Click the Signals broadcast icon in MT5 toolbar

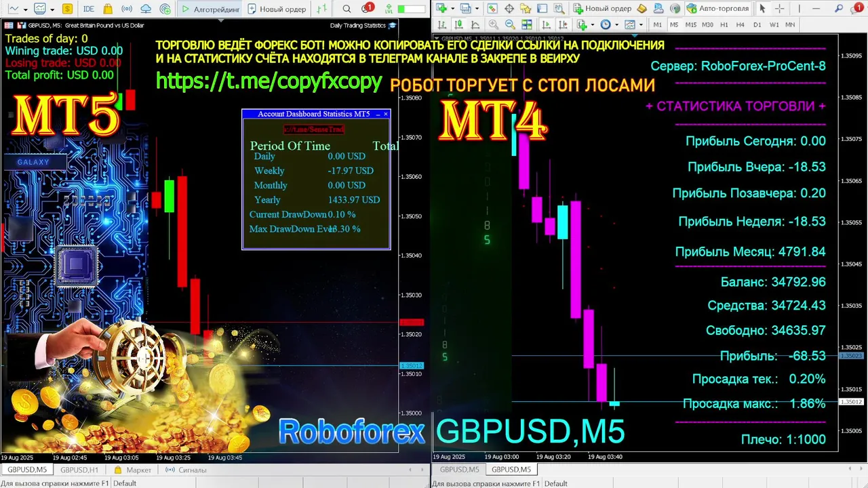click(127, 9)
